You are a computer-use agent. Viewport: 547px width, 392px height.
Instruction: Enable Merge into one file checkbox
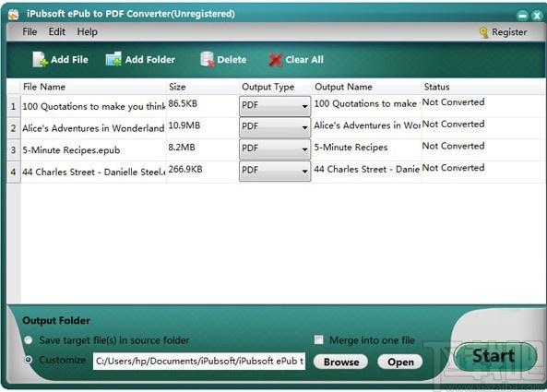click(318, 339)
